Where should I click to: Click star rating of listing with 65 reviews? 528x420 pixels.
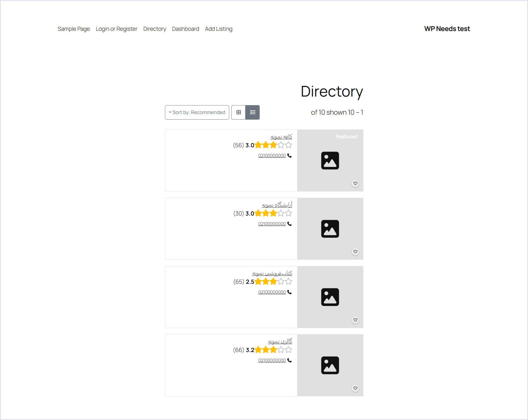[274, 282]
